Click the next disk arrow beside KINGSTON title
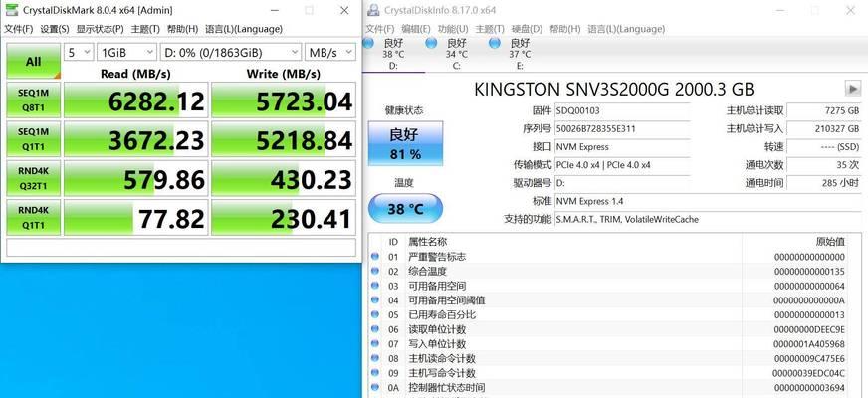Screen dimensions: 868x398 tap(852, 88)
